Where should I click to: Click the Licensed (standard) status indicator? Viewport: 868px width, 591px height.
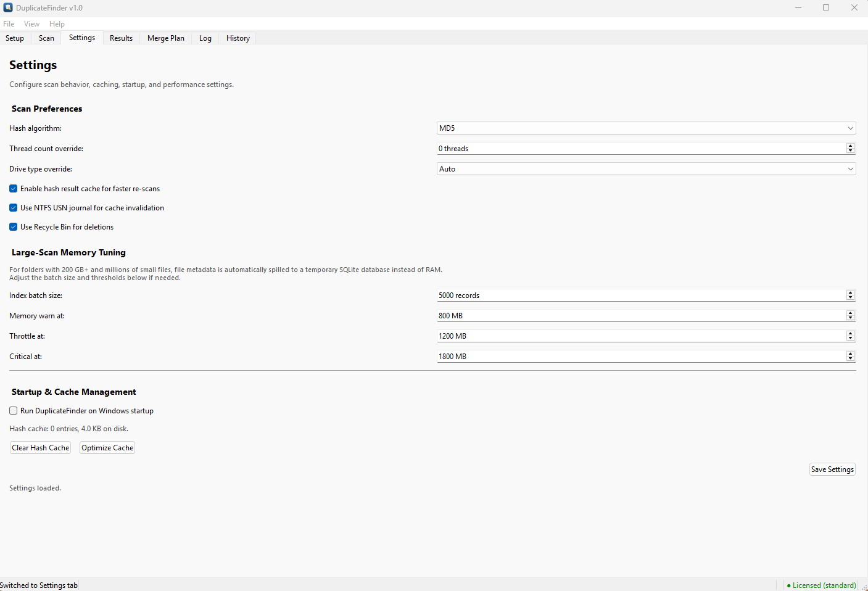[x=821, y=585]
